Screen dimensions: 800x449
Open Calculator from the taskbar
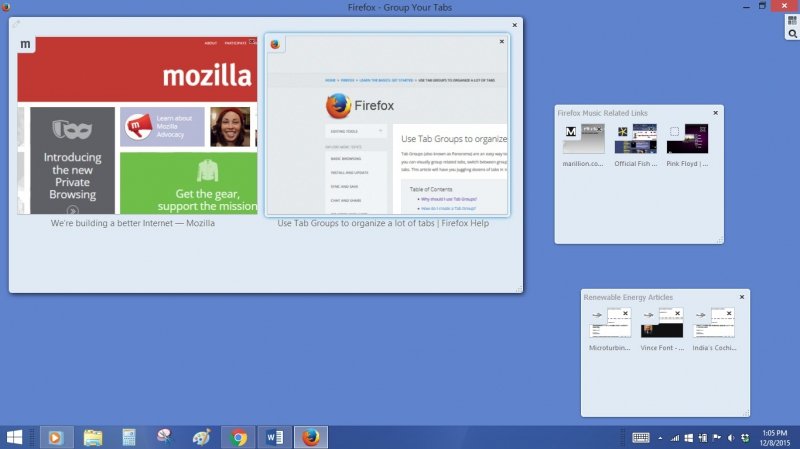point(129,437)
